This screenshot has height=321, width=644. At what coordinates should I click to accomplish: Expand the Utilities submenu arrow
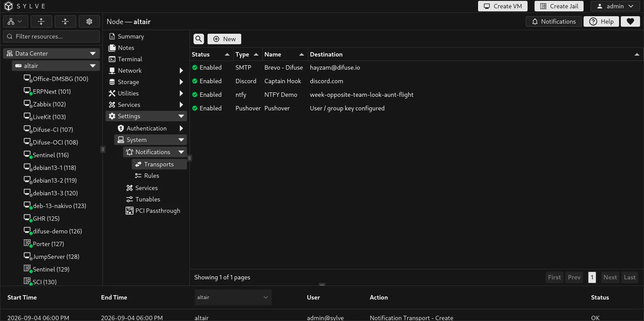[x=181, y=93]
